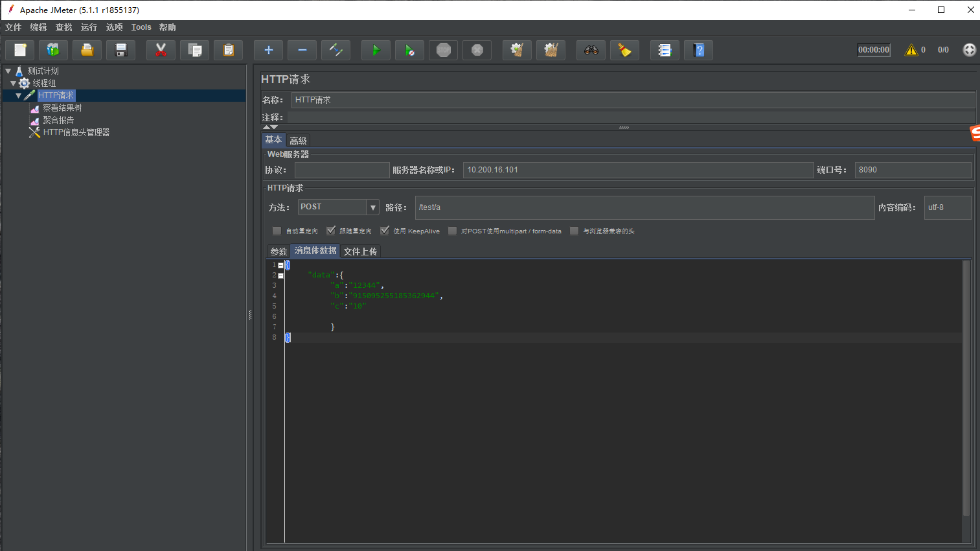Click the elapsed time 00:00:00 display
The image size is (980, 551).
point(874,50)
